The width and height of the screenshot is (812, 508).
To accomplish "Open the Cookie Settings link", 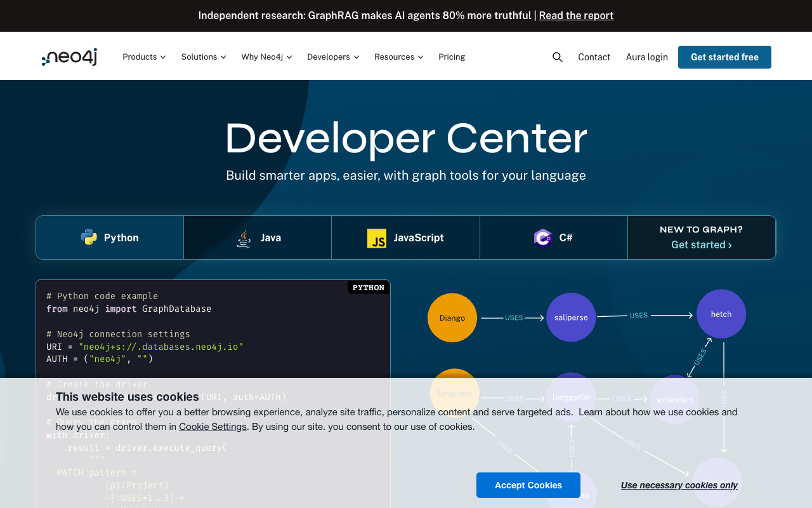I will tap(213, 427).
